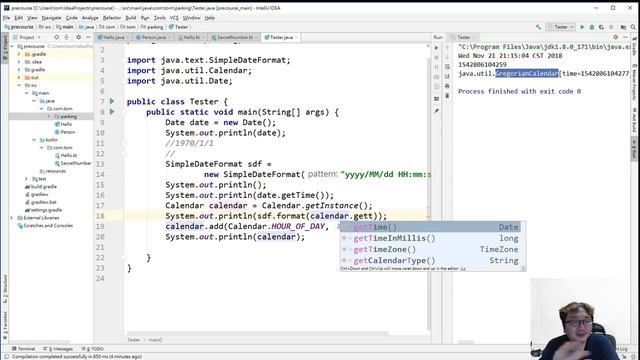Expand External Libraries node
The image size is (640, 360).
coord(11,218)
